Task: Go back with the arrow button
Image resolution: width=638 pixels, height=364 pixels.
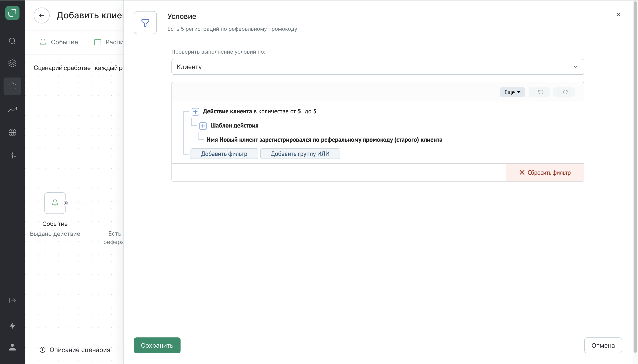Action: click(x=41, y=15)
